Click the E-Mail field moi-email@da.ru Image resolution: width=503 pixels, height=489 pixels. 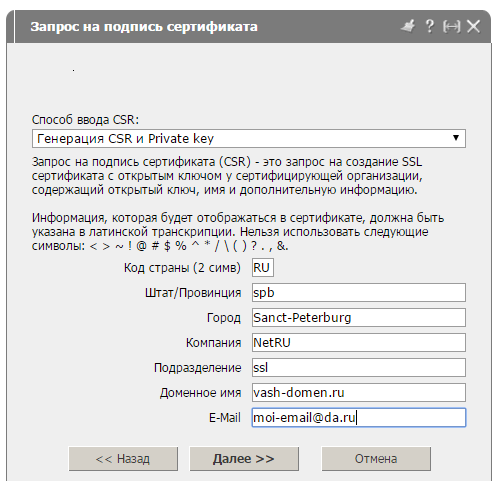coord(359,418)
